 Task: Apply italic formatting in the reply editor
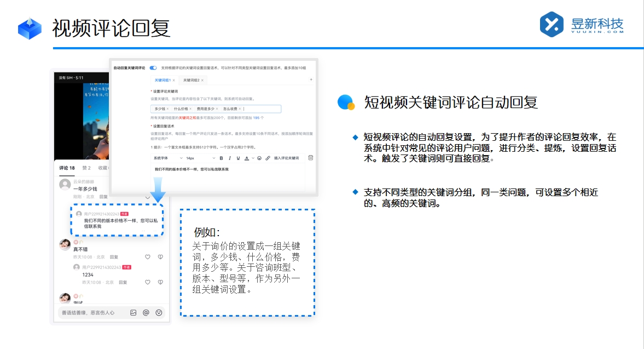[x=230, y=158]
